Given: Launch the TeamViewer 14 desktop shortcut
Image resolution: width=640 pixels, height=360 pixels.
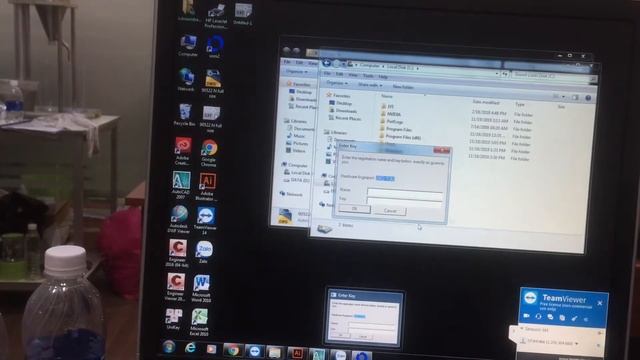Looking at the screenshot, I should click(x=205, y=220).
